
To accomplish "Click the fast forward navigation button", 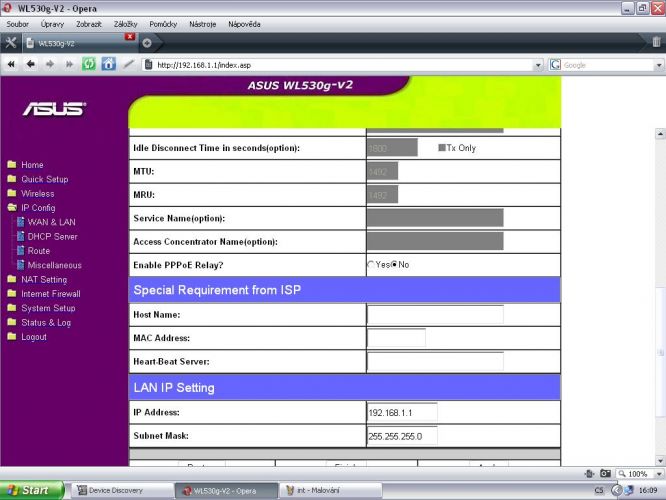I will point(69,65).
